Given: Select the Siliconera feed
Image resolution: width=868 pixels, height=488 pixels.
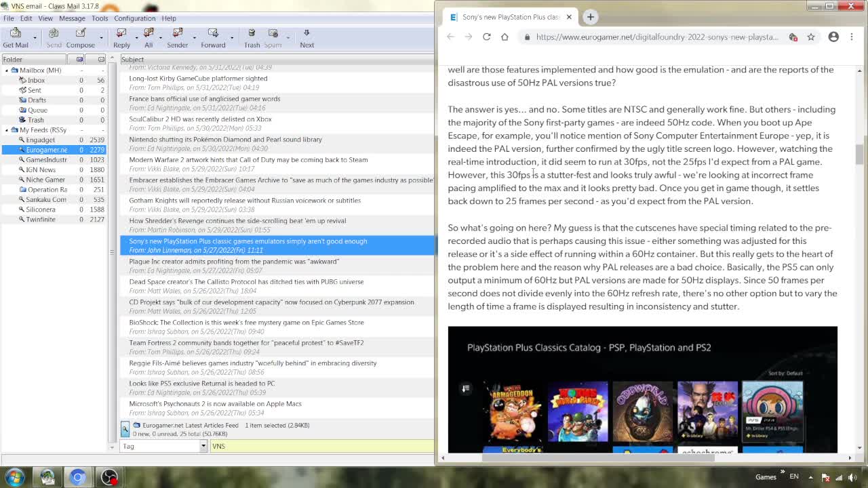Looking at the screenshot, I should (41, 209).
